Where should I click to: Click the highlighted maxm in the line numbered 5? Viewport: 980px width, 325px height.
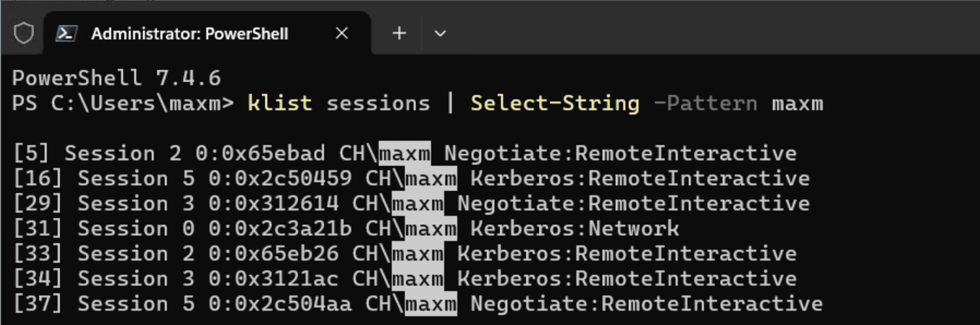405,154
